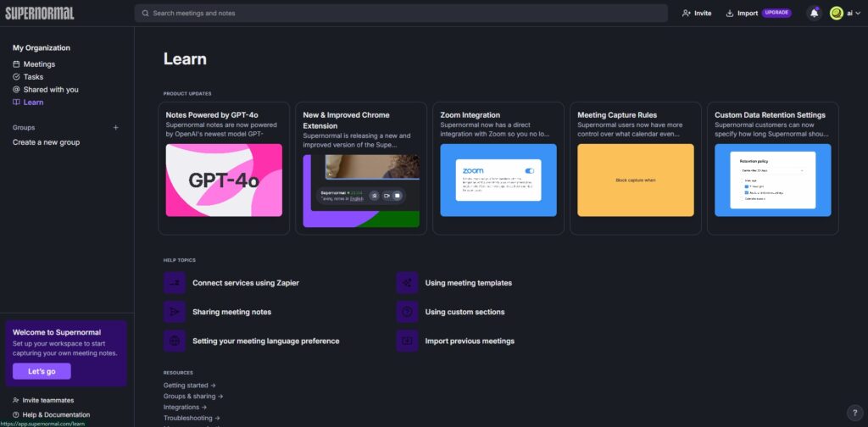Image resolution: width=868 pixels, height=427 pixels.
Task: Click the Let's go button
Action: coord(42,371)
